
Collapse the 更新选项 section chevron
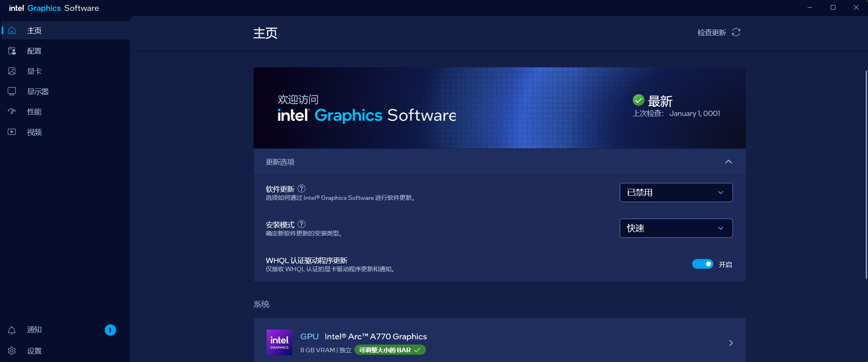(x=728, y=162)
